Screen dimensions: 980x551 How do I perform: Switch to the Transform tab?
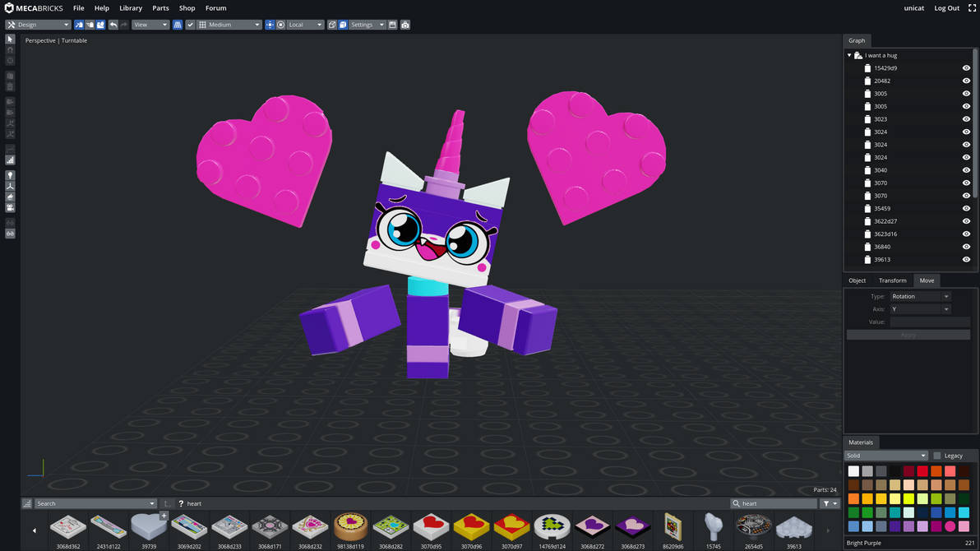click(892, 280)
